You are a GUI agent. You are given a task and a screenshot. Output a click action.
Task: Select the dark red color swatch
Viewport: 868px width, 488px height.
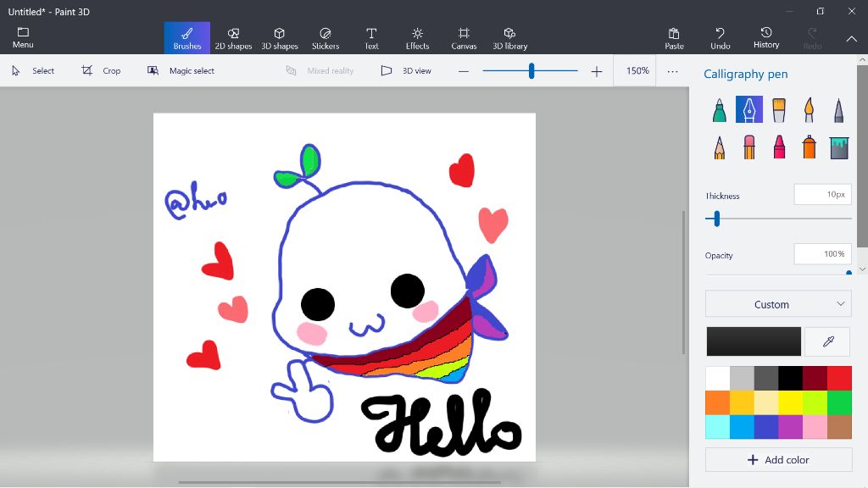pos(815,379)
